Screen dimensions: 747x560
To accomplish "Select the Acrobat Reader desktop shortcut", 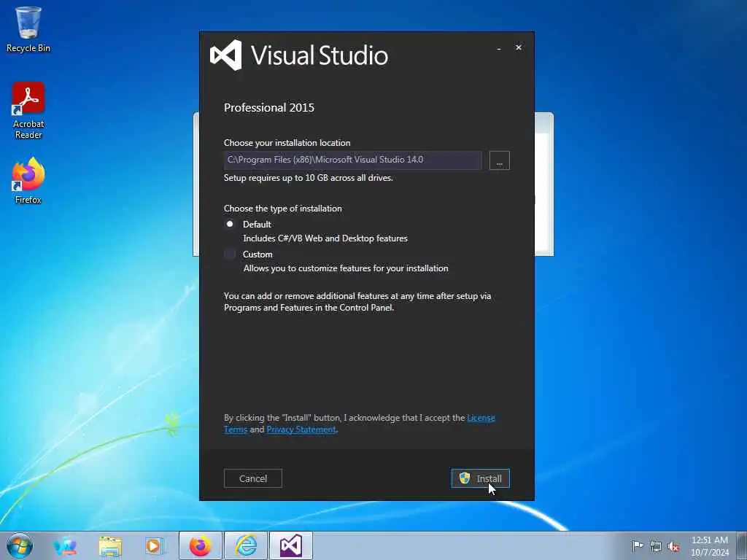I will point(28,111).
